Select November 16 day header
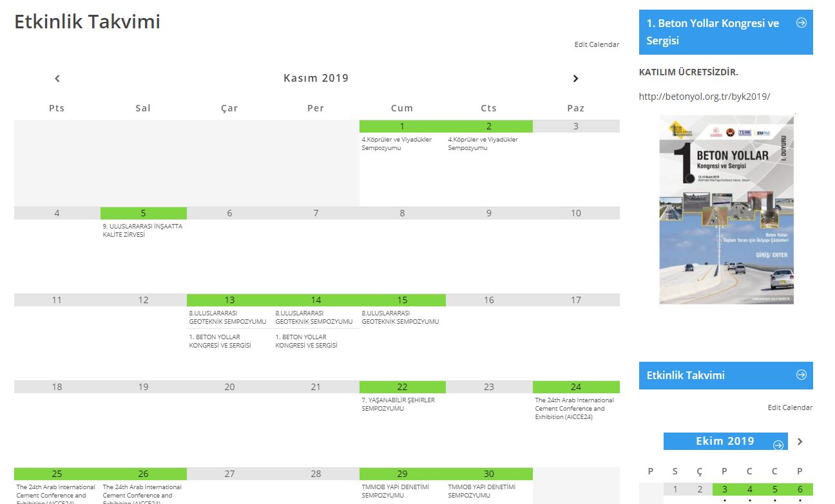The width and height of the screenshot is (835, 504). tap(489, 300)
